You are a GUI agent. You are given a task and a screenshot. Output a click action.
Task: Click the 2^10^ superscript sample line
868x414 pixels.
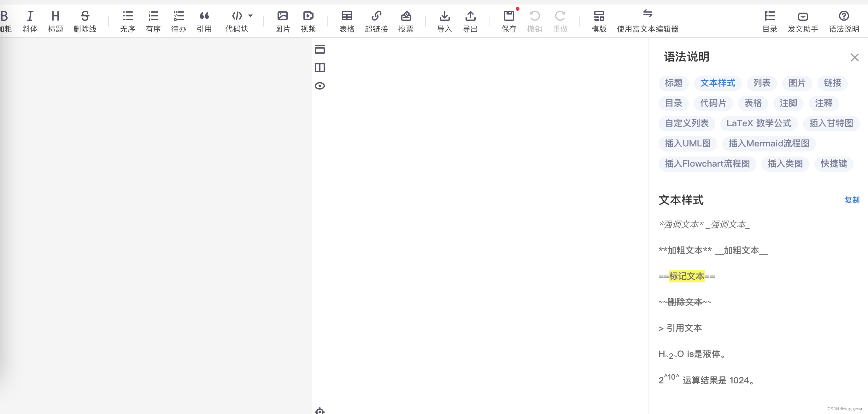point(707,380)
